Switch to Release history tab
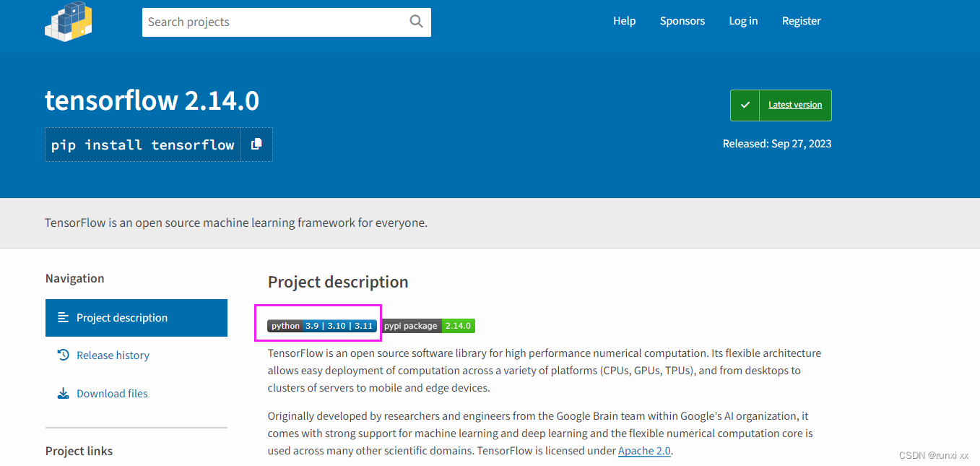The width and height of the screenshot is (980, 466). 113,355
